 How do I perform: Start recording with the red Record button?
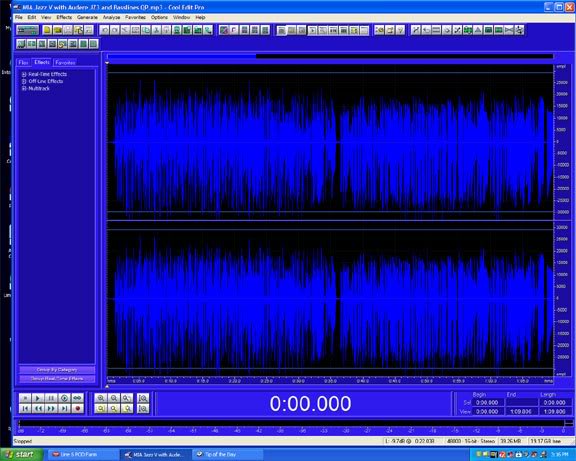[78, 408]
